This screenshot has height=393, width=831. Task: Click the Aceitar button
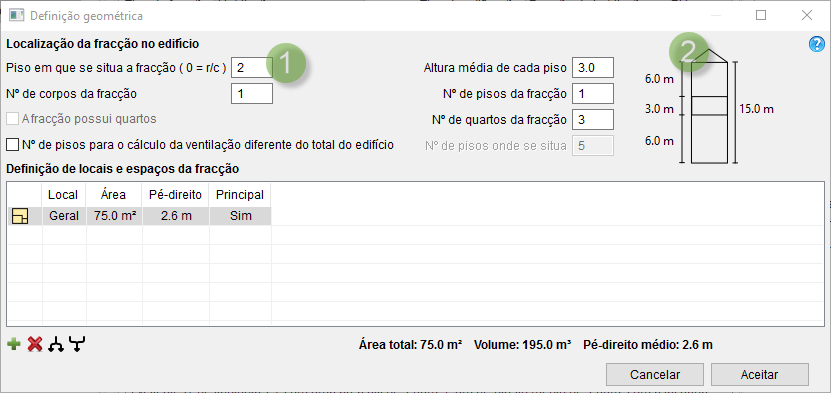click(759, 374)
